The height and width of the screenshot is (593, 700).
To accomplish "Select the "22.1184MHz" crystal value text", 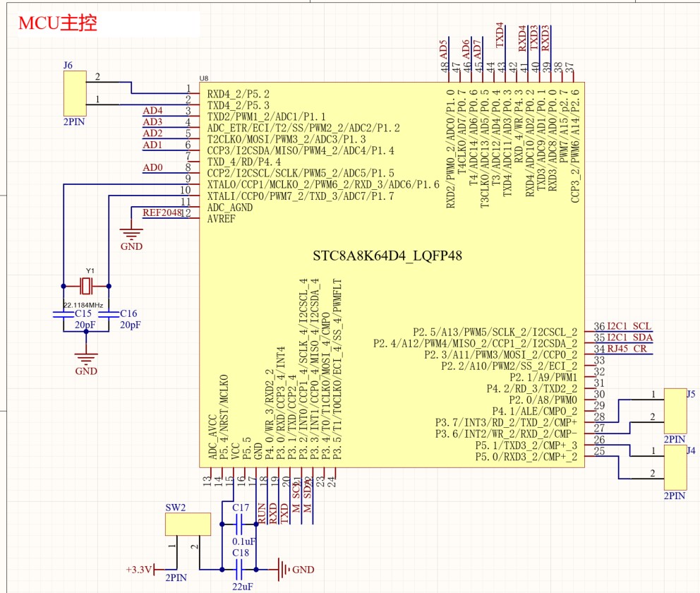I will 83,305.
